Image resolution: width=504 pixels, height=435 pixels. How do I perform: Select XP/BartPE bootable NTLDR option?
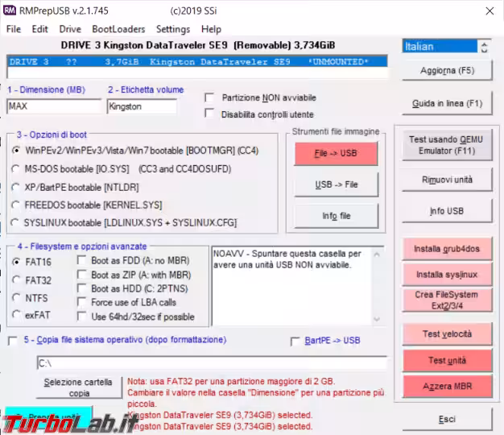click(x=15, y=188)
